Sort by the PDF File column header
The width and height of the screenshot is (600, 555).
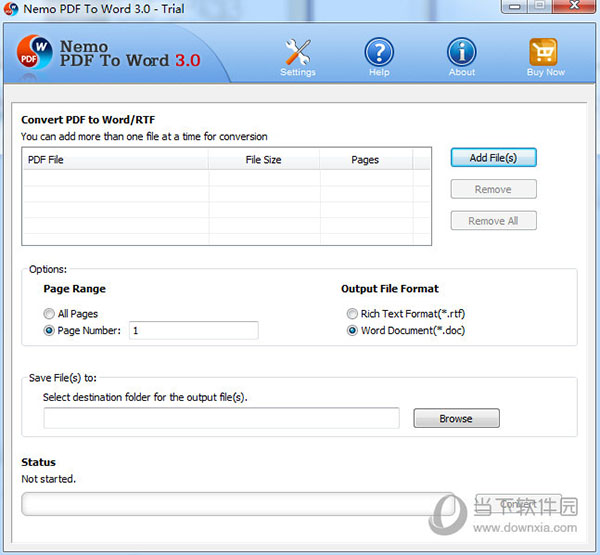[116, 160]
